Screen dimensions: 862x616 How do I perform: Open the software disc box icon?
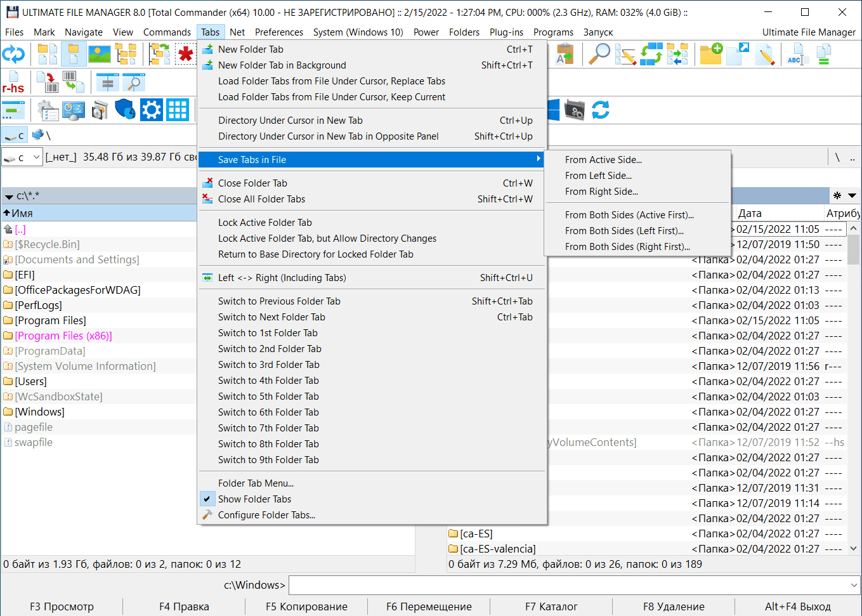coord(100,110)
